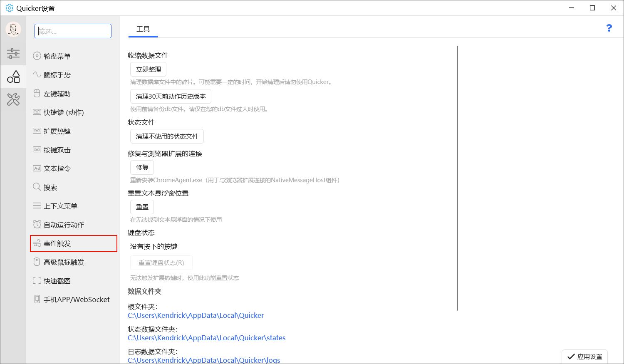The height and width of the screenshot is (364, 624).
Task: Click the blue help question mark
Action: coord(609,28)
